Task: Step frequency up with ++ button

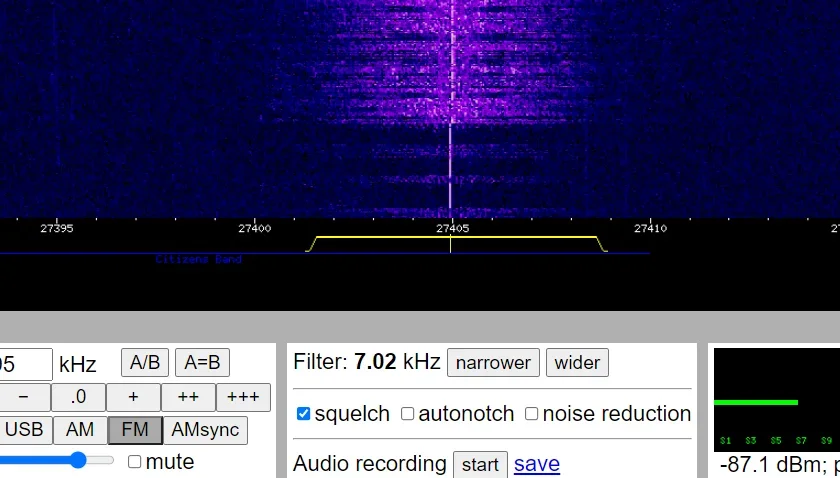Action: (x=188, y=397)
